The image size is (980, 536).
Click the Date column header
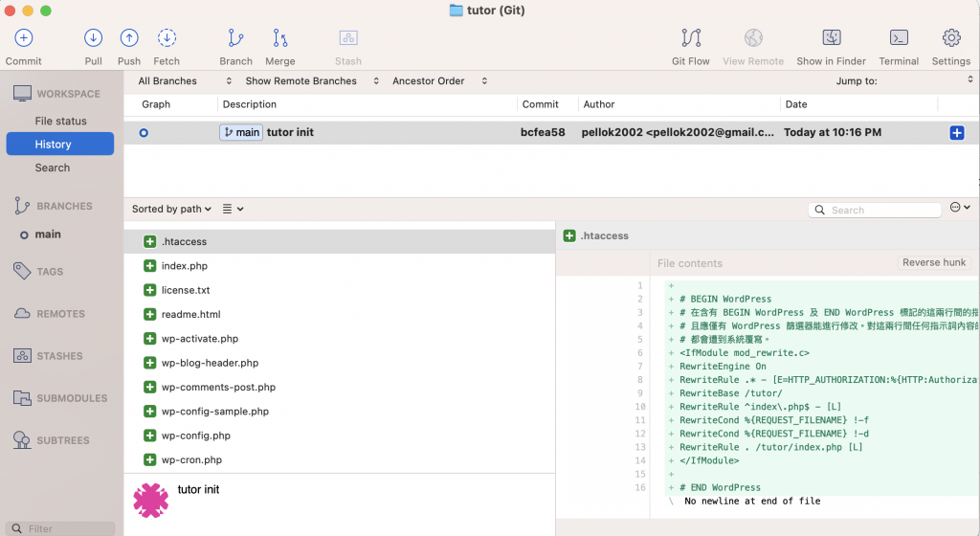click(x=796, y=104)
